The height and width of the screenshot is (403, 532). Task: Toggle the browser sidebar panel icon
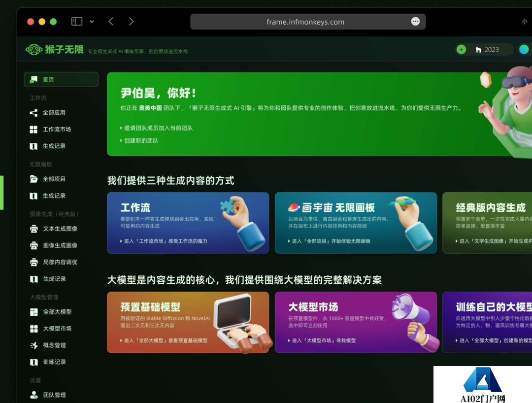(77, 21)
